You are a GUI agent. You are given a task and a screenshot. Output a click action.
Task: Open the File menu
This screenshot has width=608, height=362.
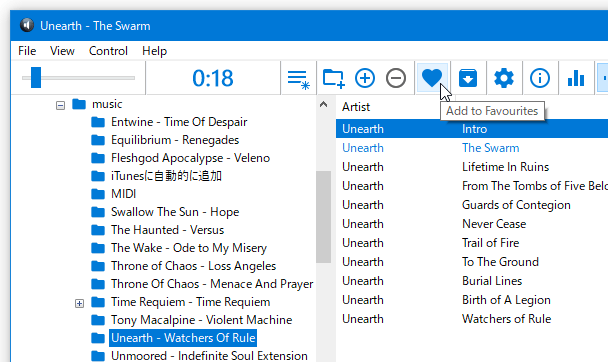point(27,51)
